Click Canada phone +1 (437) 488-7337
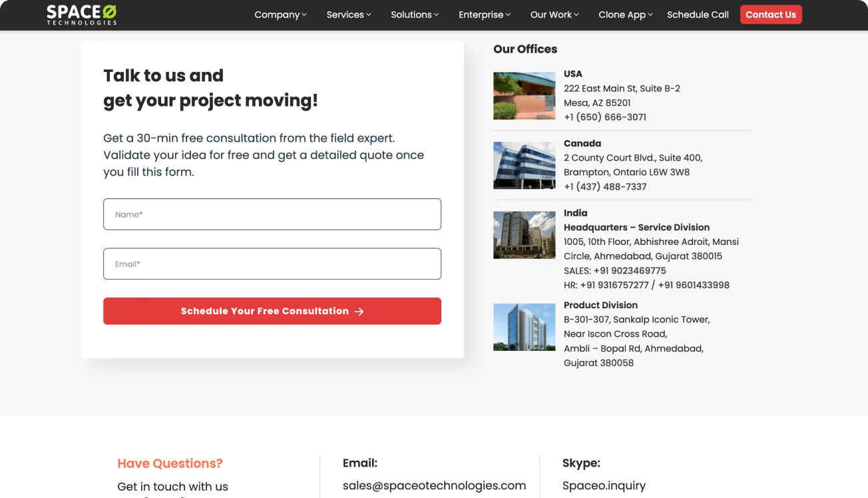 coord(605,186)
